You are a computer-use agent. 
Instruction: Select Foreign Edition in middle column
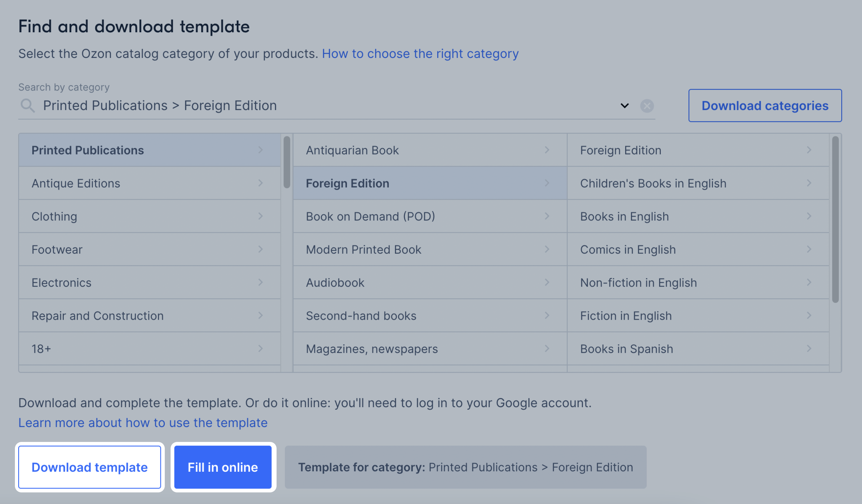pos(430,183)
